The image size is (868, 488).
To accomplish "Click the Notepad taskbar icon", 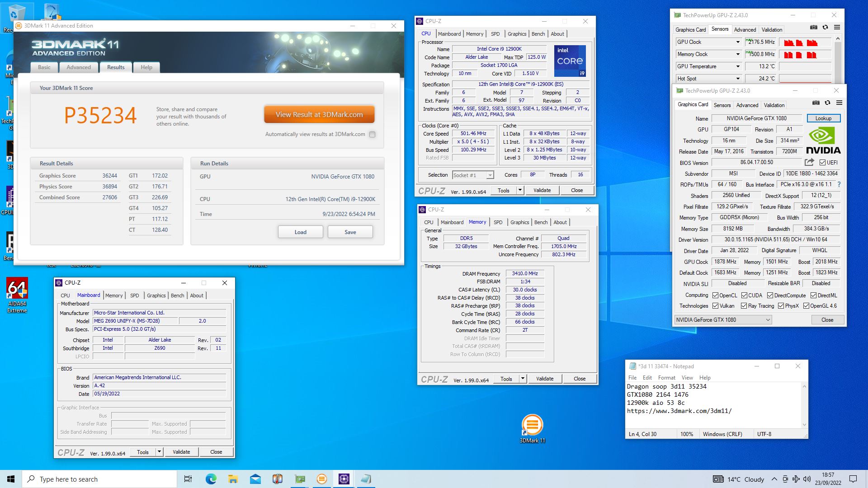I will coord(366,479).
